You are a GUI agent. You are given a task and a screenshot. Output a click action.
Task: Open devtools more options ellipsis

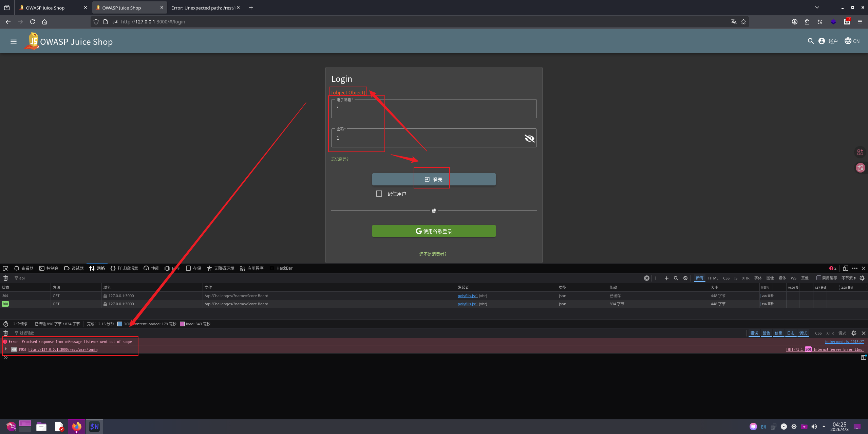[855, 268]
